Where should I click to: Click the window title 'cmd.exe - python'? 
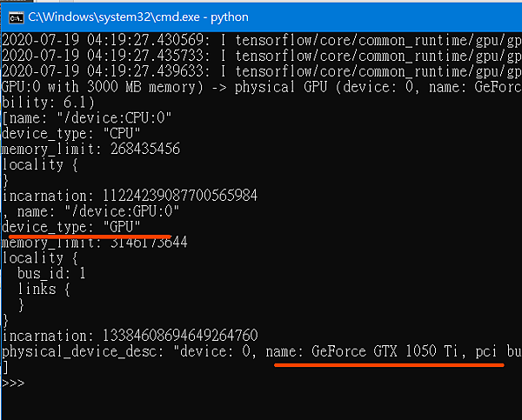click(138, 17)
